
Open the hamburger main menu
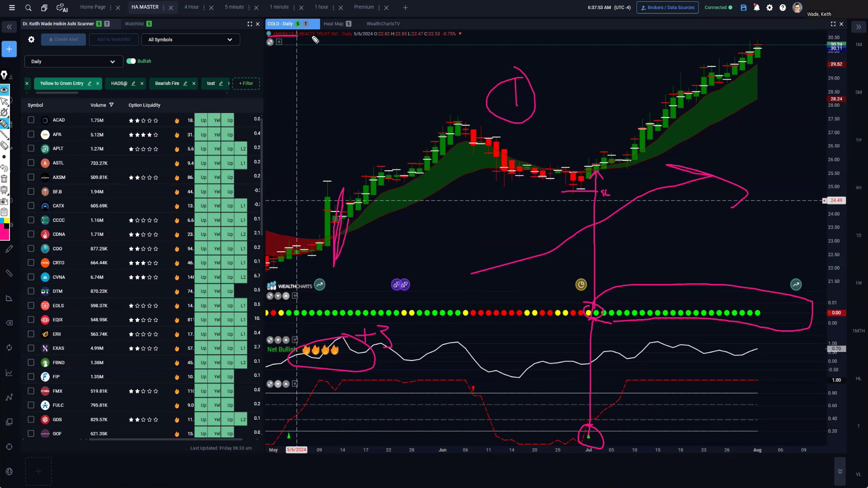12,8
